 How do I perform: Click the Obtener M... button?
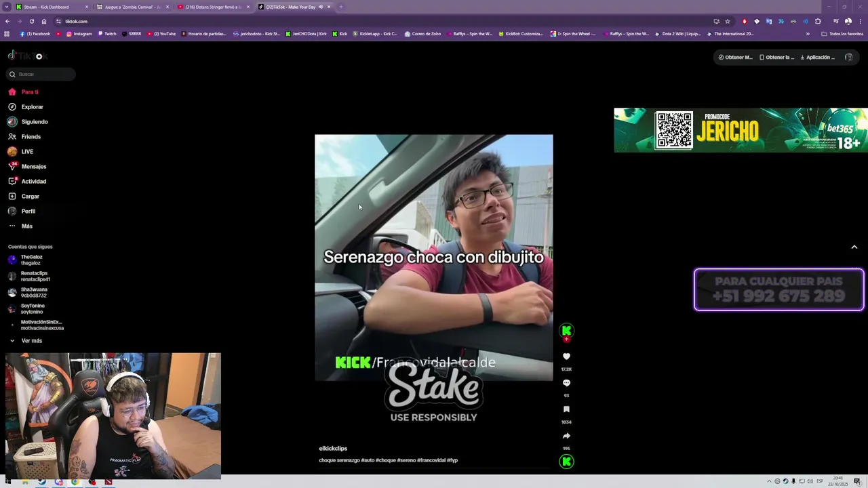point(736,57)
